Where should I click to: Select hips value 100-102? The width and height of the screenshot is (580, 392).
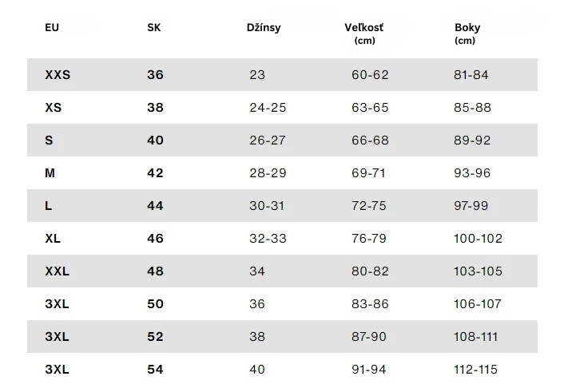pyautogui.click(x=478, y=239)
